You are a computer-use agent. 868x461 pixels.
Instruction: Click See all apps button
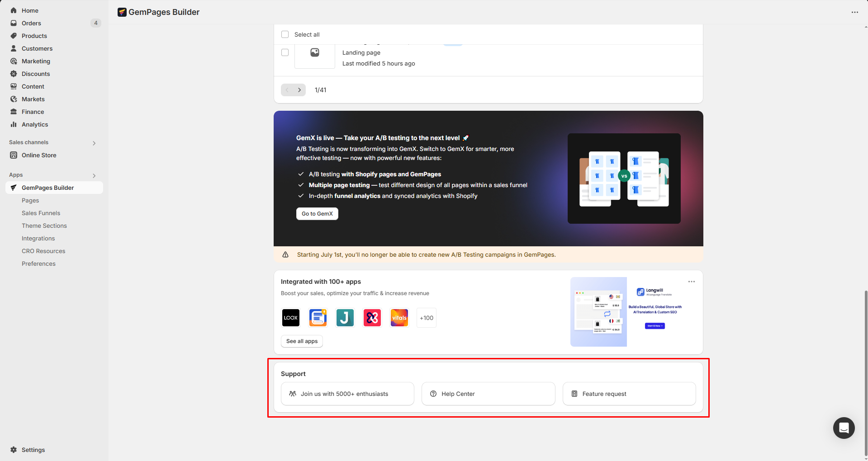(302, 341)
